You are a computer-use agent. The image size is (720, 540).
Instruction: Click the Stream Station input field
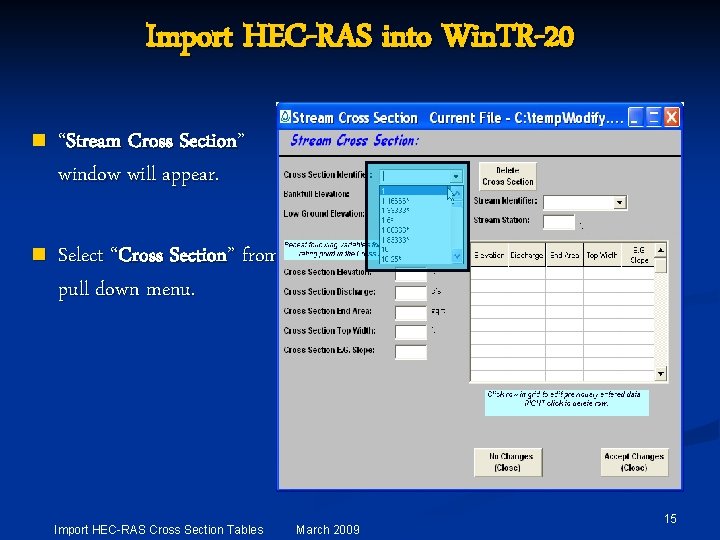point(559,222)
